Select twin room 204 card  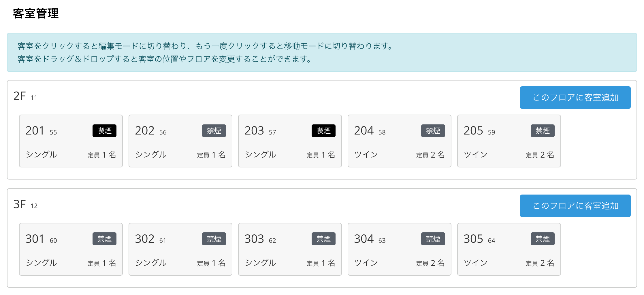[x=400, y=141]
